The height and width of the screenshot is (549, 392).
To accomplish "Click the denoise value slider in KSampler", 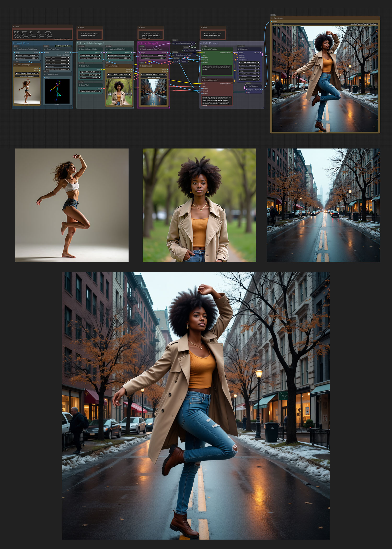I will click(249, 79).
